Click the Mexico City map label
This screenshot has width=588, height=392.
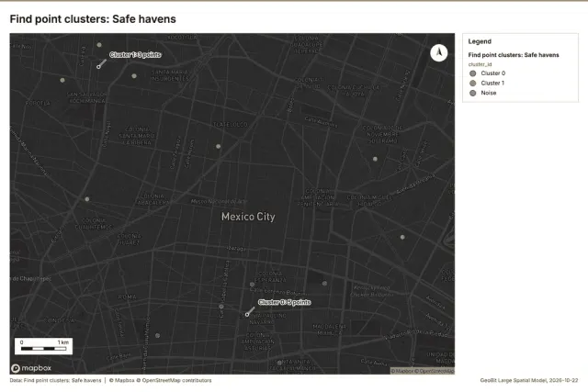(248, 217)
